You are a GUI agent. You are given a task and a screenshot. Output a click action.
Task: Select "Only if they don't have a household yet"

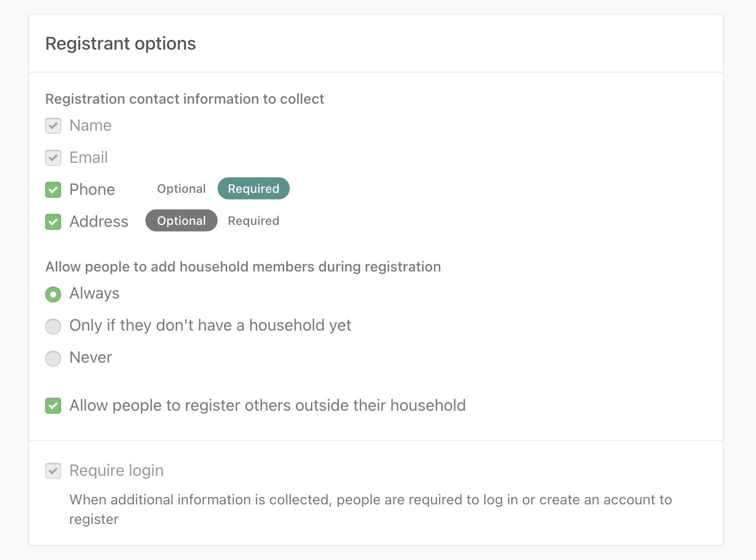pos(53,327)
